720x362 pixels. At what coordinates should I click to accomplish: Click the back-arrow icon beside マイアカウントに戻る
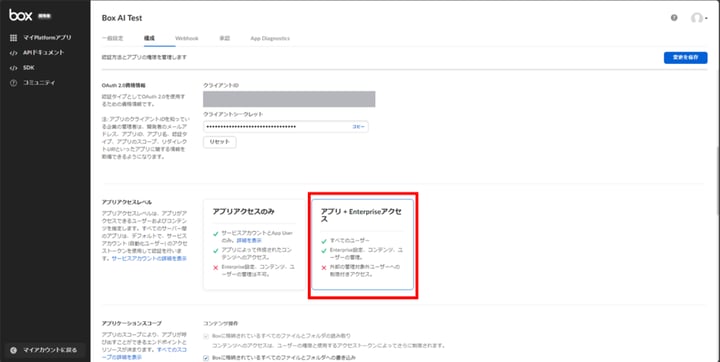(13, 350)
